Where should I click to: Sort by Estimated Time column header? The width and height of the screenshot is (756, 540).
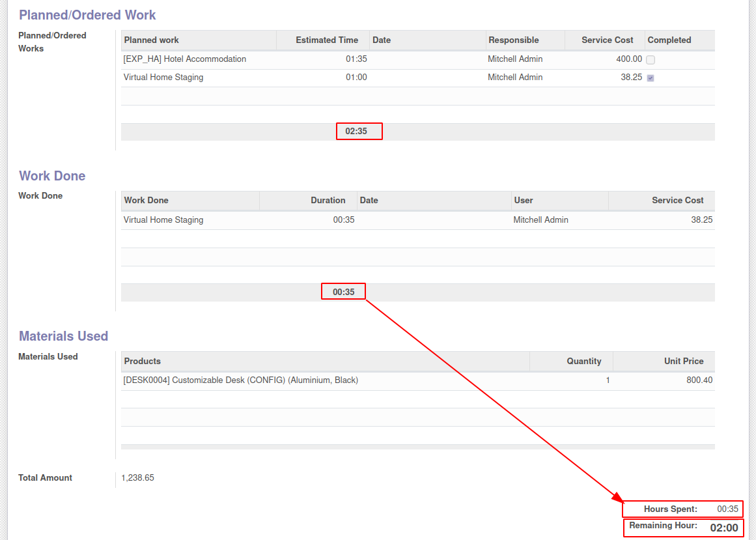point(327,40)
